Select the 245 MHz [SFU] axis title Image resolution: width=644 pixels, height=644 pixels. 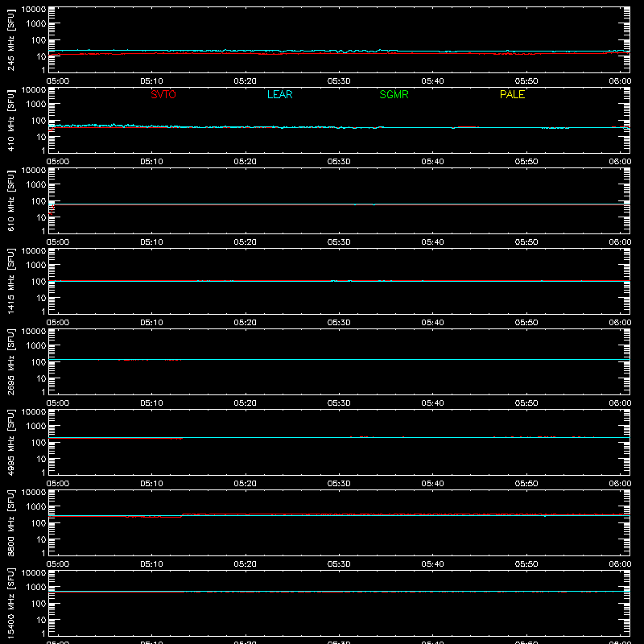[x=10, y=39]
